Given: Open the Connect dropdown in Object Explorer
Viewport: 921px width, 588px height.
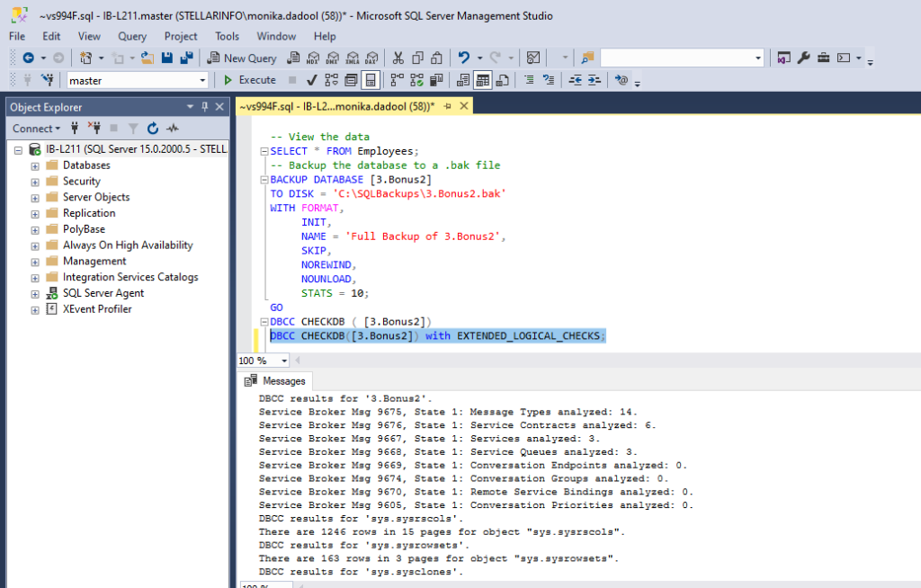Looking at the screenshot, I should click(34, 129).
